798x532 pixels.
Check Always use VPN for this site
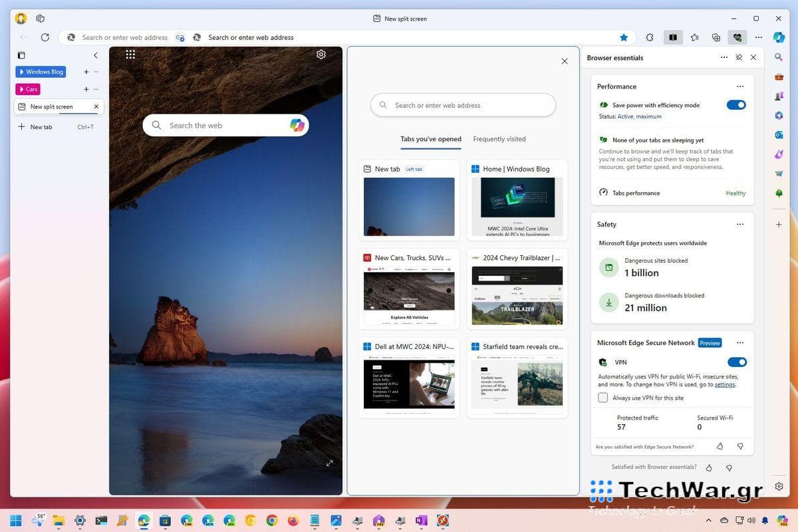602,397
